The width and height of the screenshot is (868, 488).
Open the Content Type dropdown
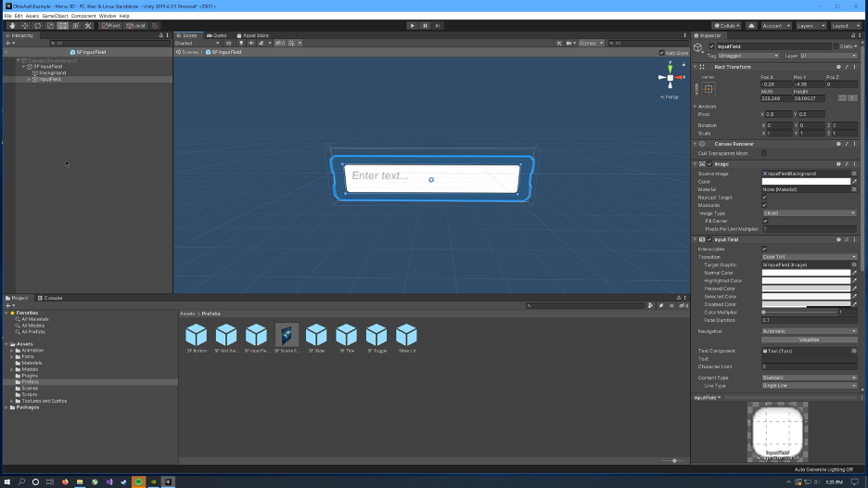809,378
